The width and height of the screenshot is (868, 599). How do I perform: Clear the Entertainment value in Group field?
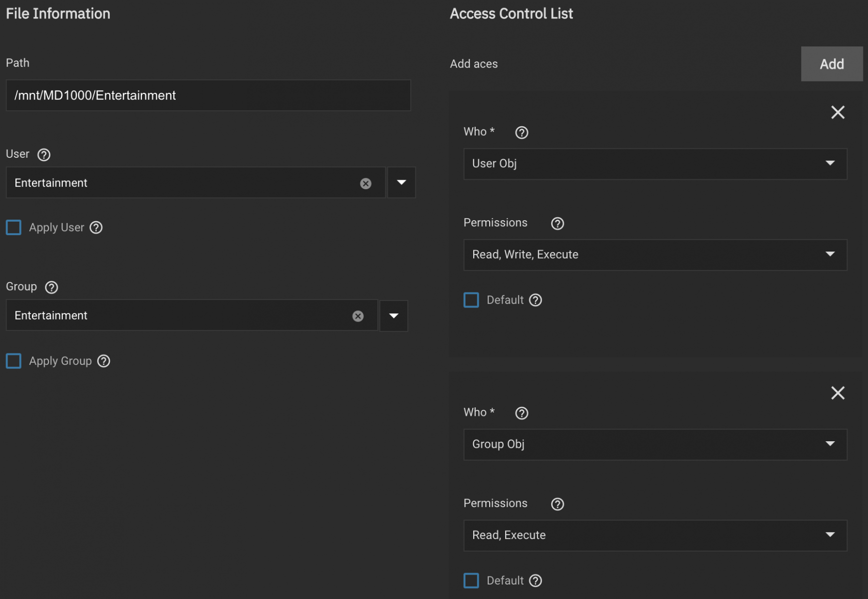(357, 316)
